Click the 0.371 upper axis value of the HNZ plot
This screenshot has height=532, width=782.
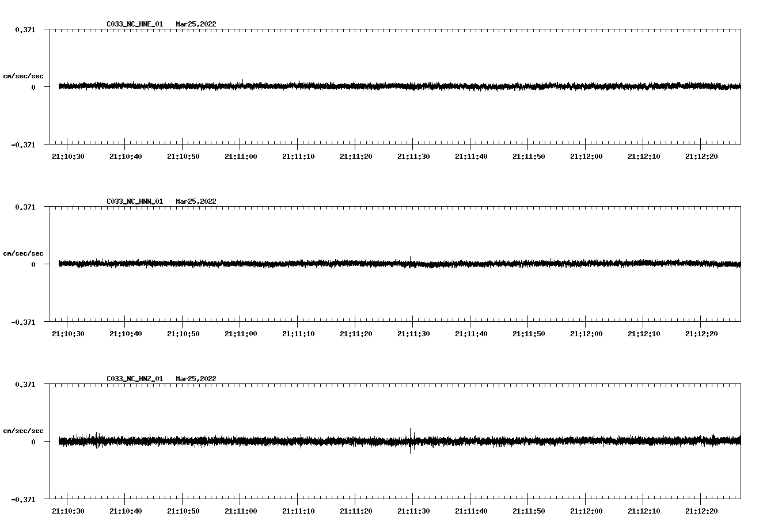pyautogui.click(x=25, y=384)
